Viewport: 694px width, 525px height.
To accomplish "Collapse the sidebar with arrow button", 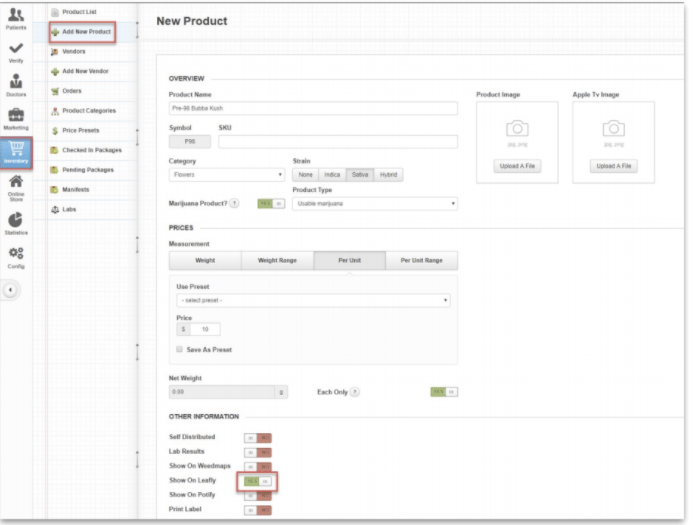I will (11, 290).
